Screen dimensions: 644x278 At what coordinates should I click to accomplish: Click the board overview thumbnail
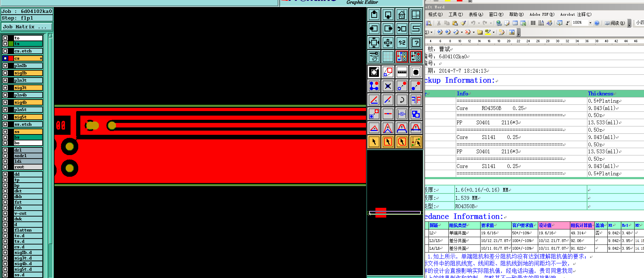(395, 213)
